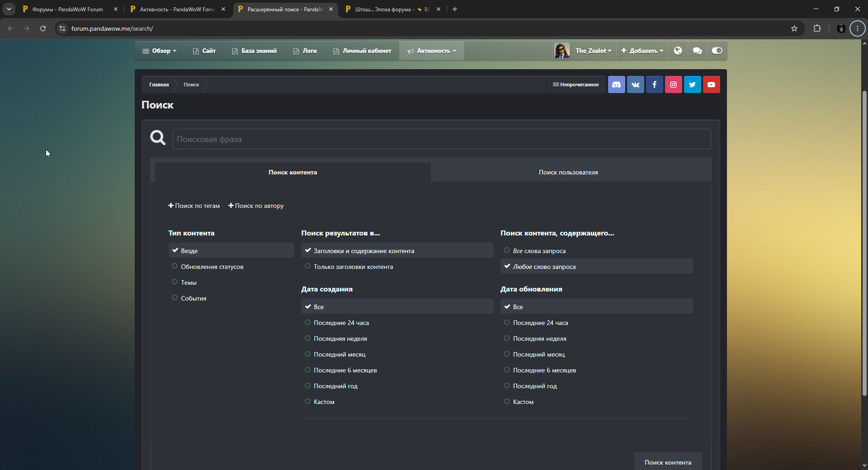
Task: Open the 'Личный кабинет' menu item
Action: point(362,51)
